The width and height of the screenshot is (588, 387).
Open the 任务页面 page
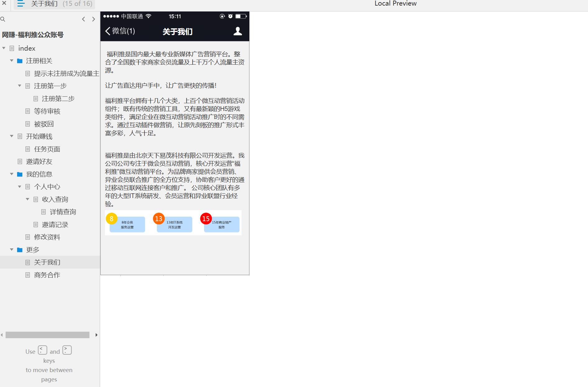pos(47,149)
